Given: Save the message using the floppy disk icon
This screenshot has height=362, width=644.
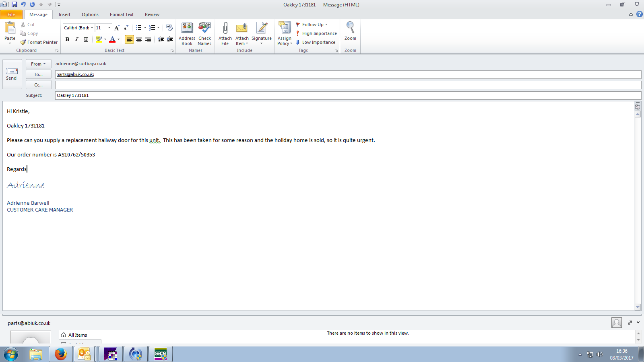Looking at the screenshot, I should (14, 4).
